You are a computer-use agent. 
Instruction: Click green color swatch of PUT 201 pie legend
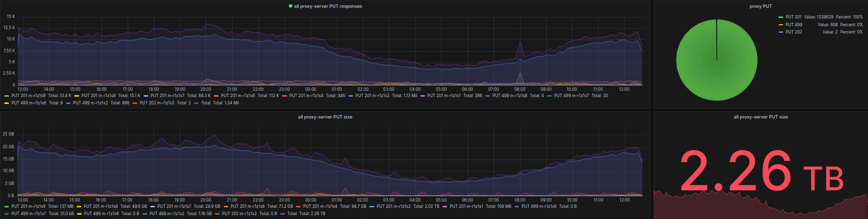tap(781, 17)
